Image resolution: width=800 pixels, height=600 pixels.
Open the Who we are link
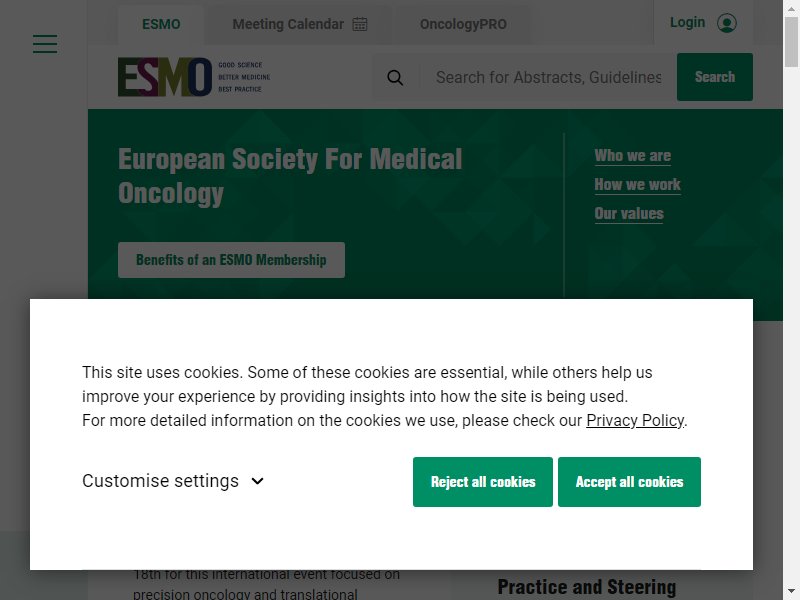point(633,156)
